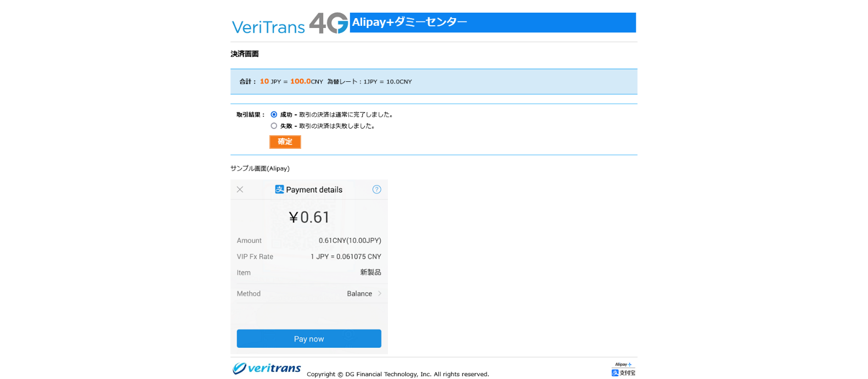This screenshot has height=379, width=868.
Task: Click the Payment details title text
Action: tap(314, 190)
